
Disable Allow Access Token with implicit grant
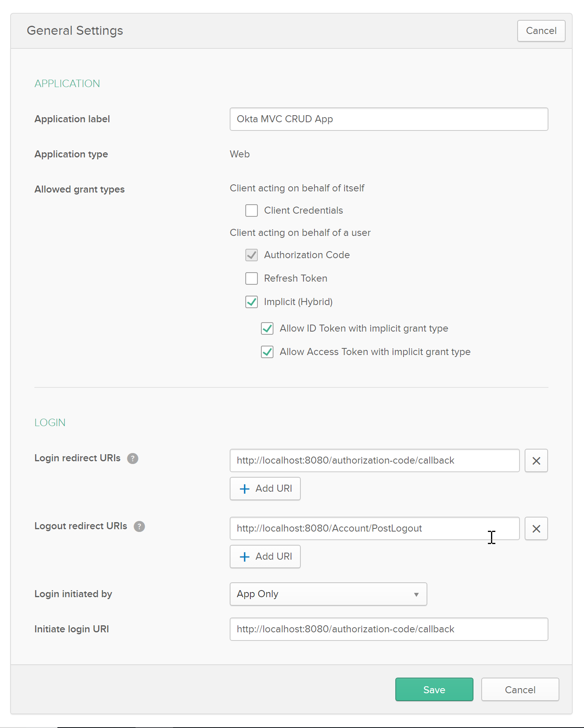pos(267,352)
